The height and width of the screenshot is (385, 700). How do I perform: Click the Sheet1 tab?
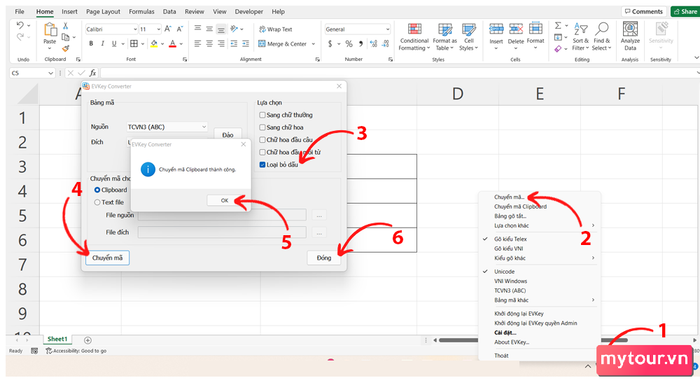58,339
